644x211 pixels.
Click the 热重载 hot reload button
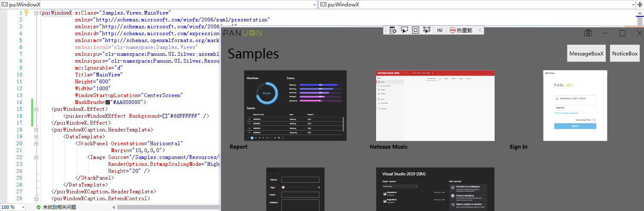461,30
